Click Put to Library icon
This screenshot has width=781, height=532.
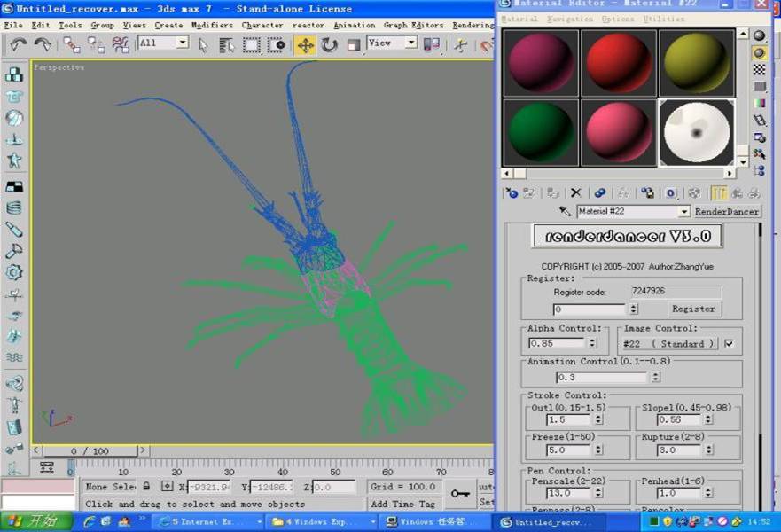point(647,192)
